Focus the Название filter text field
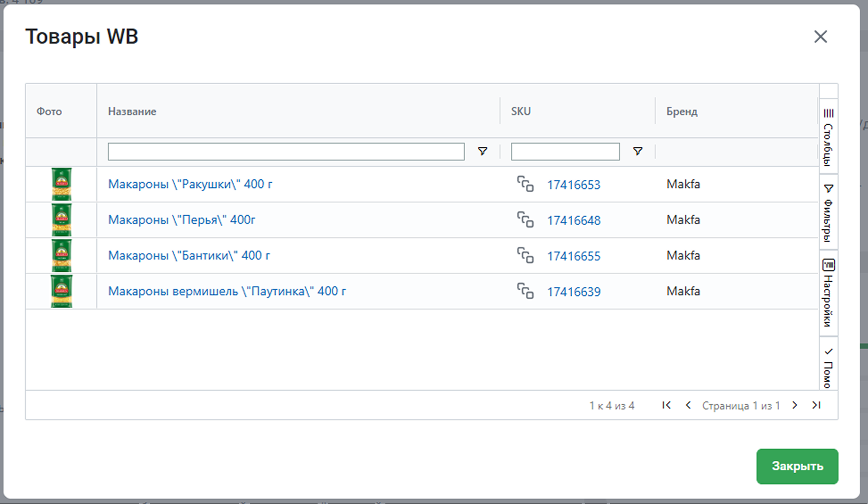868x504 pixels. click(286, 152)
